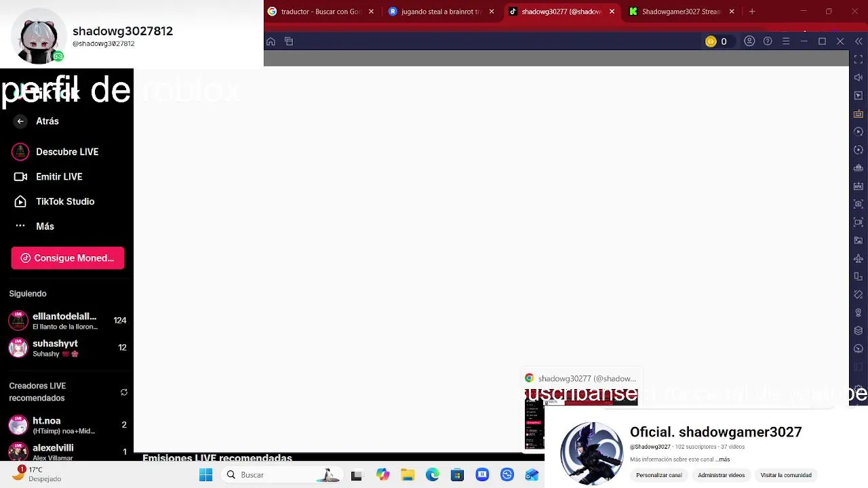Open ht.noa recommended LIVE creator
The height and width of the screenshot is (488, 868).
(66, 426)
